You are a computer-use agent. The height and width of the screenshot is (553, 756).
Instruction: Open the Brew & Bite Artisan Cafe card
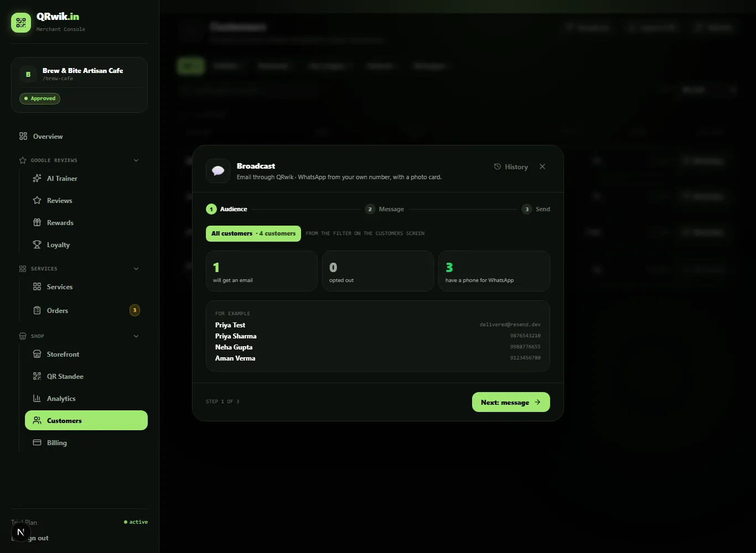[79, 85]
